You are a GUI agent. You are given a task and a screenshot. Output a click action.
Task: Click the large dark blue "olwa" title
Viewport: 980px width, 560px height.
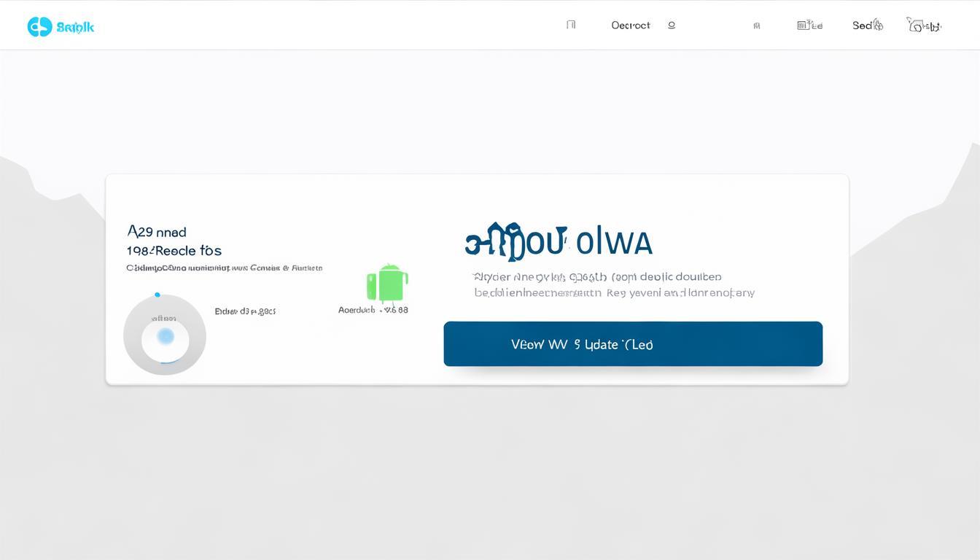coord(559,242)
